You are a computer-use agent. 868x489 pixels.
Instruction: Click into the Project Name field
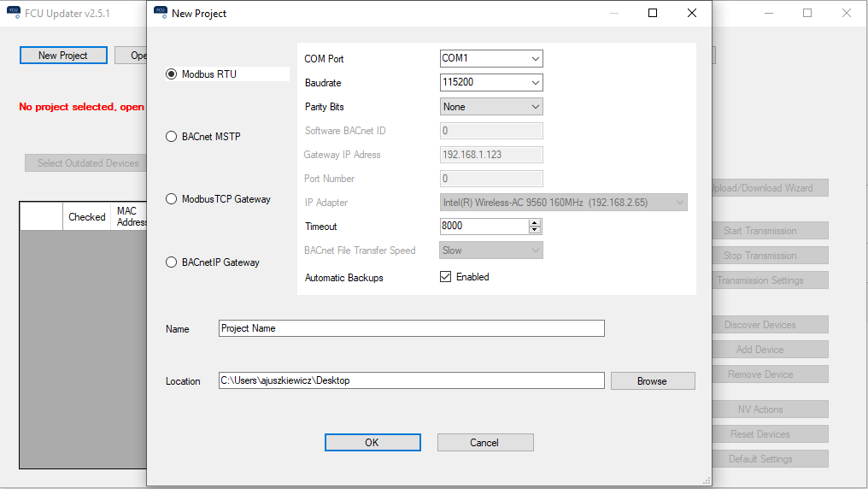(411, 328)
